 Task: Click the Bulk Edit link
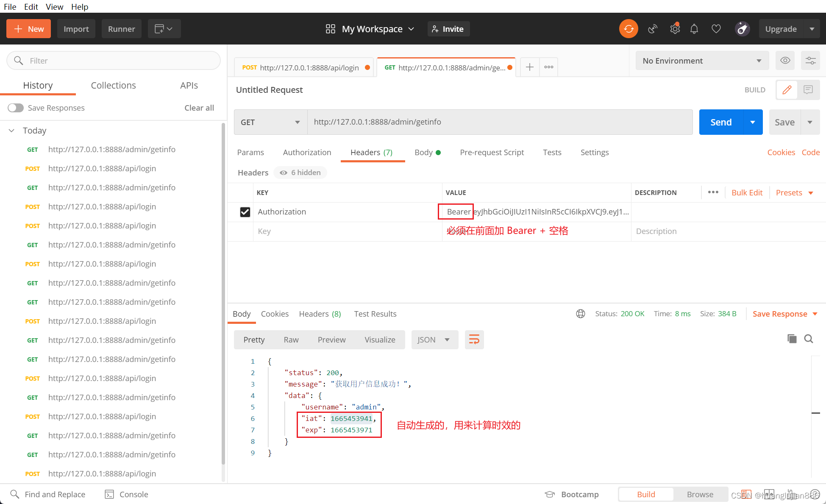pyautogui.click(x=747, y=192)
